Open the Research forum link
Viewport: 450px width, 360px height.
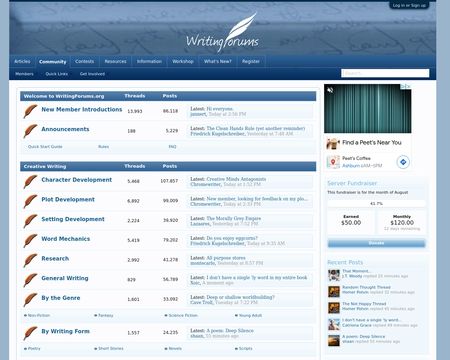(x=55, y=258)
